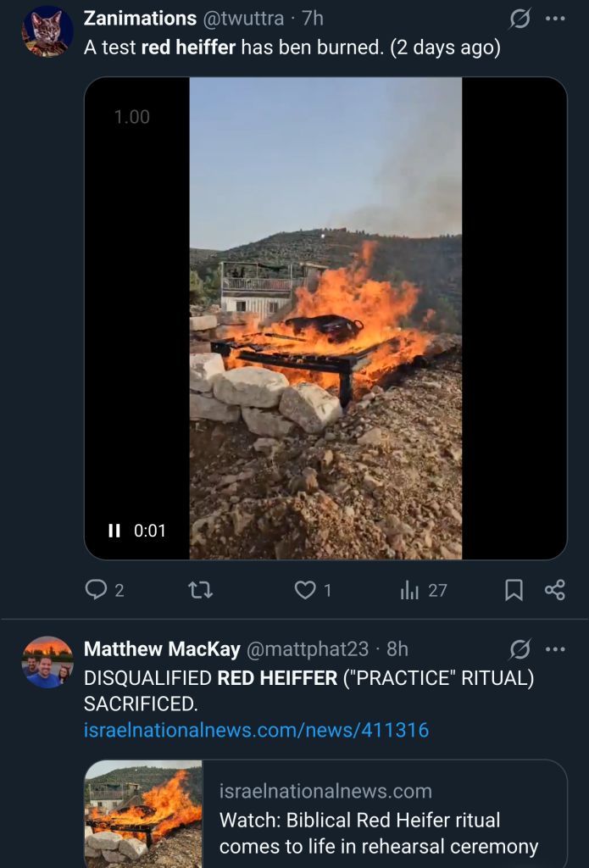
Task: Open more options on Matthew MacKay's tweet
Action: (555, 648)
